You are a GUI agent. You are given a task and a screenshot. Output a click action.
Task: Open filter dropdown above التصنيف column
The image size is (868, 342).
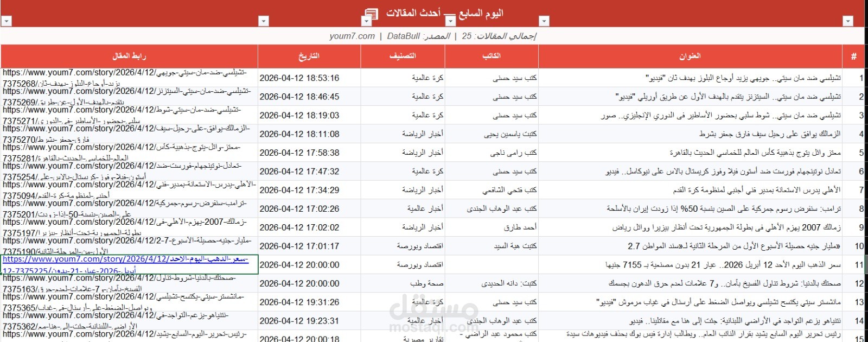[x=366, y=21]
